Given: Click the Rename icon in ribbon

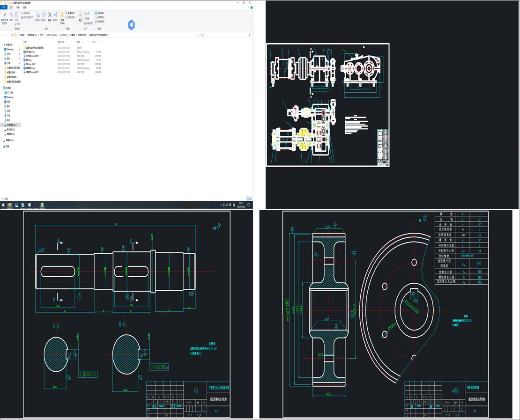Looking at the screenshot, I should click(x=55, y=16).
